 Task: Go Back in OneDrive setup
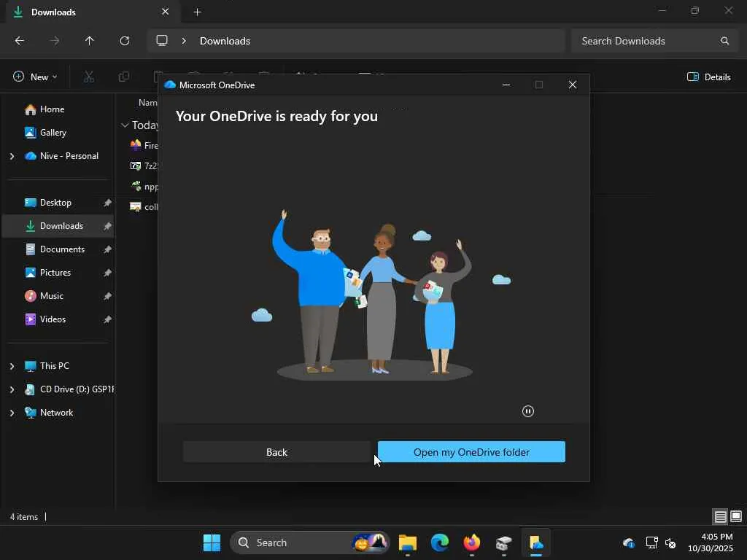point(276,452)
